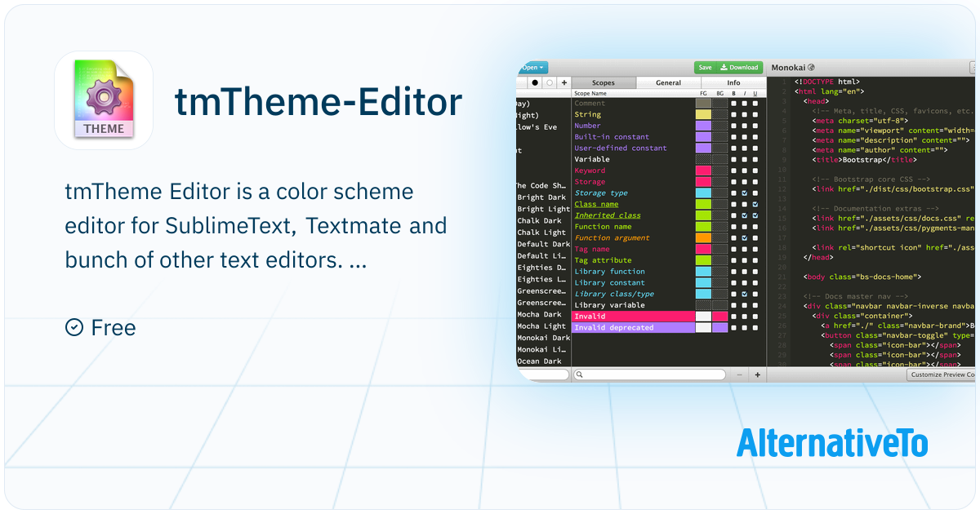Open the Open dropdown menu
This screenshot has width=980, height=514.
[532, 68]
